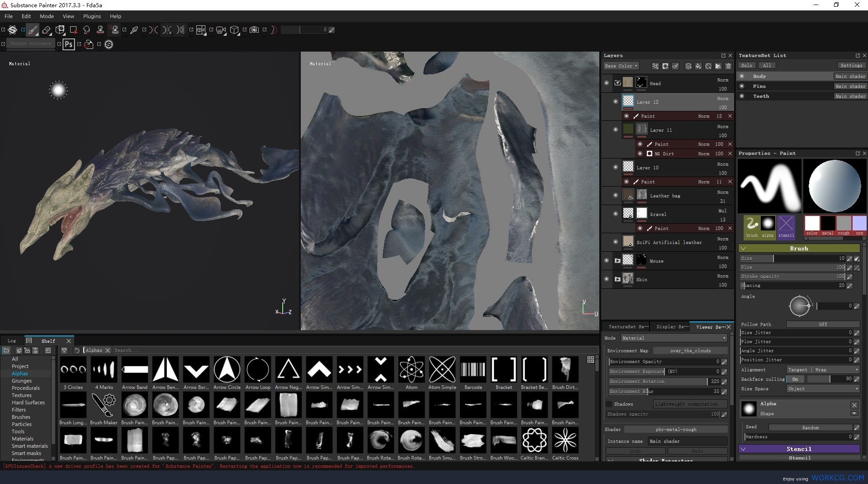Remove the MG Dirt effect
This screenshot has width=868, height=484.
pos(730,154)
